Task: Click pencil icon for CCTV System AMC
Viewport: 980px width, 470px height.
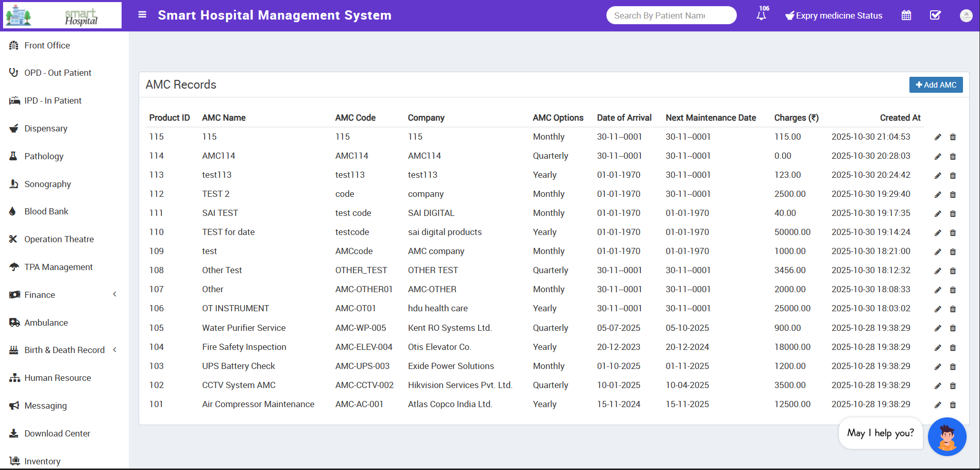Action: (938, 386)
